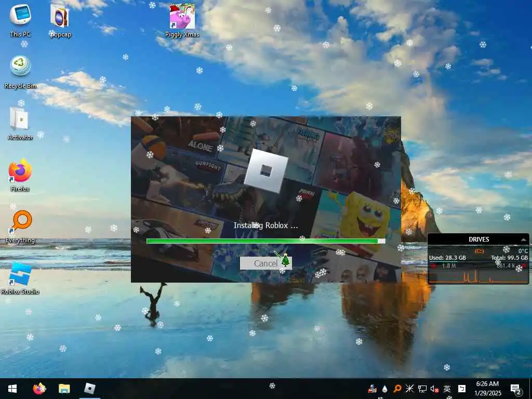
Task: Select the Everything search shortcut
Action: (x=20, y=227)
